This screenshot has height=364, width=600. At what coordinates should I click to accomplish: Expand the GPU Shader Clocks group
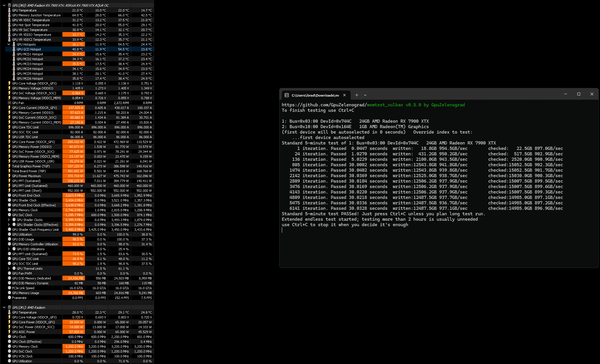pyautogui.click(x=9, y=220)
